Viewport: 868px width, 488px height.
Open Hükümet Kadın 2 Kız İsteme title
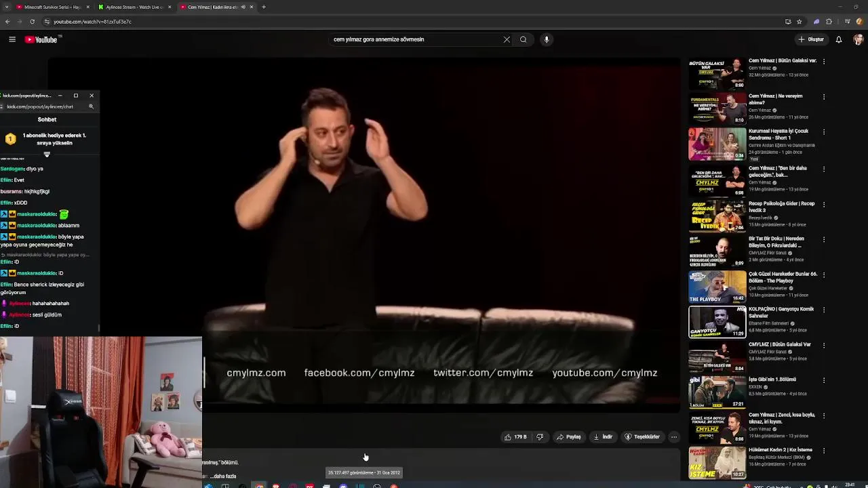coord(781,450)
